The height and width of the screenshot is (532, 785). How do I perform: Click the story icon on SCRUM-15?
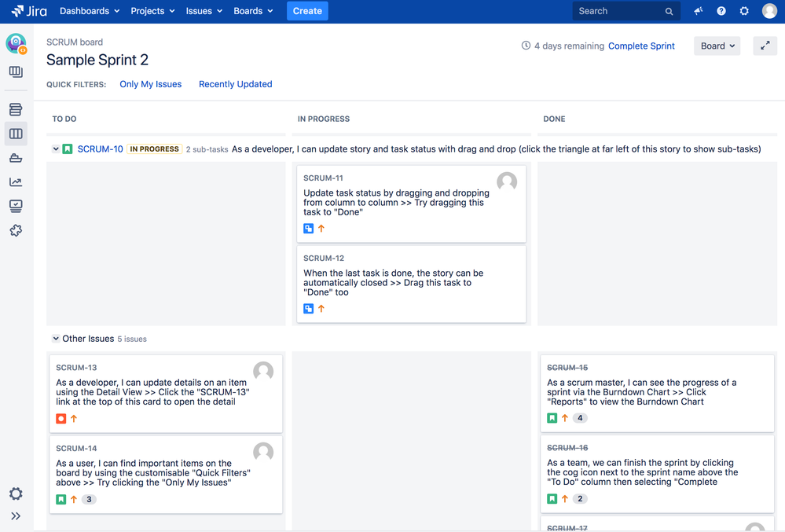[552, 418]
